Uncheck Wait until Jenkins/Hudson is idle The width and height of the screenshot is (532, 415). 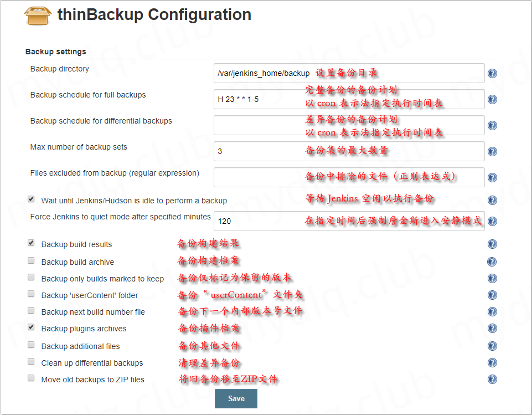pyautogui.click(x=31, y=199)
